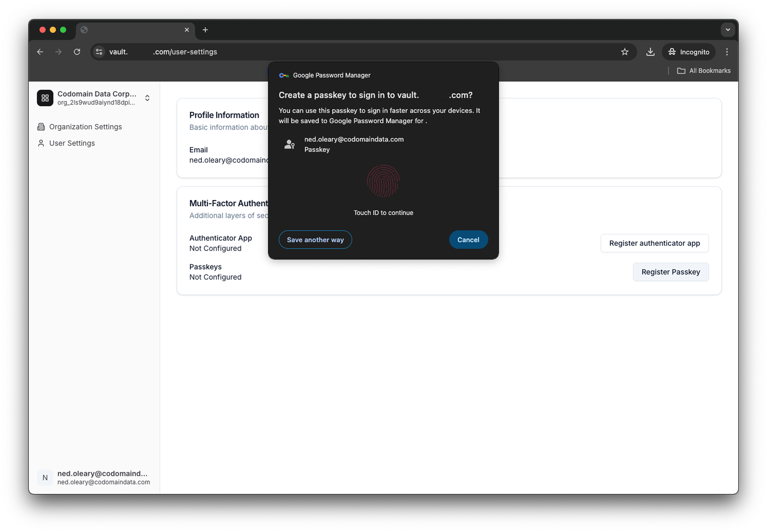Image resolution: width=767 pixels, height=532 pixels.
Task: Click the passkey account person icon
Action: pyautogui.click(x=289, y=144)
